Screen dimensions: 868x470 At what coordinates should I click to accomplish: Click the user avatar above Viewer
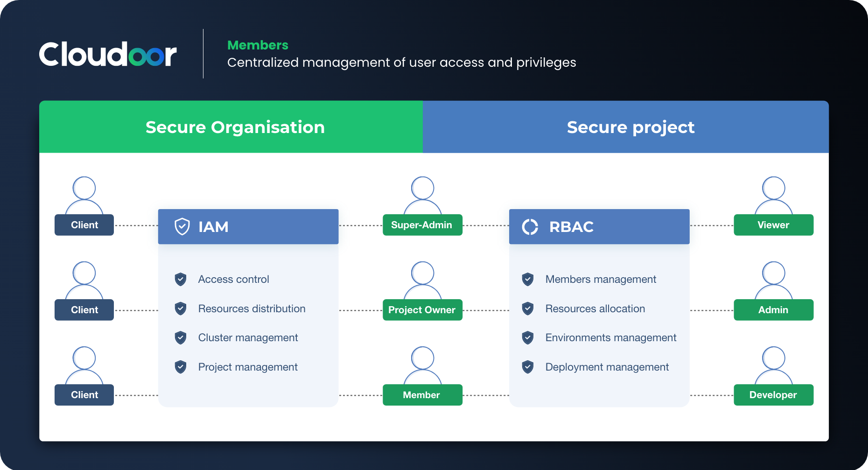point(773,196)
